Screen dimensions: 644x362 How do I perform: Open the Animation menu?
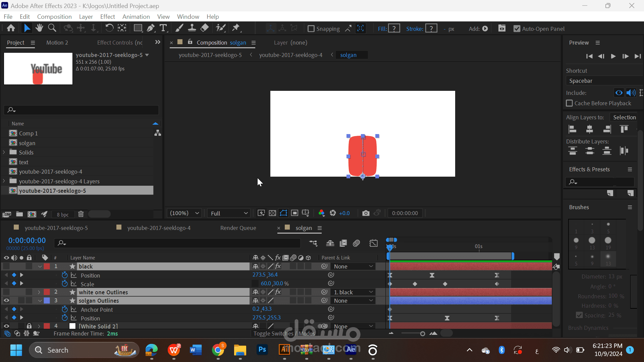click(136, 16)
